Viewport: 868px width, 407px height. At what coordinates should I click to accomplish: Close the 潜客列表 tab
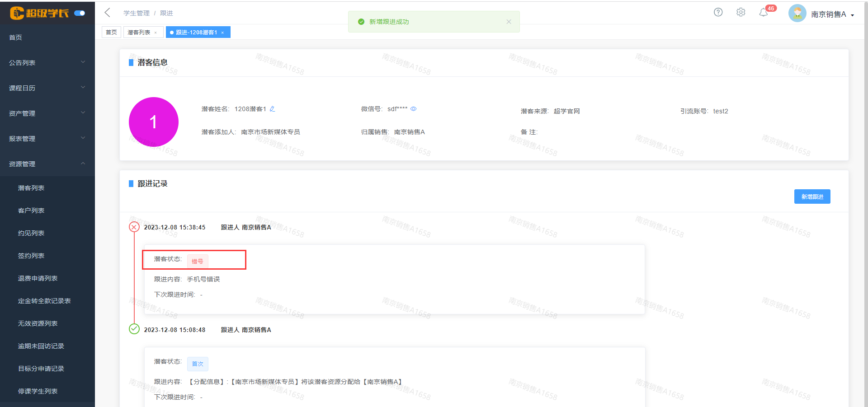(x=156, y=33)
